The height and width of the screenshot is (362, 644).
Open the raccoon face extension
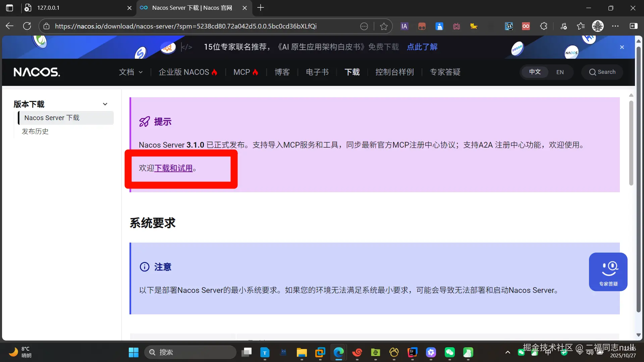[509, 26]
